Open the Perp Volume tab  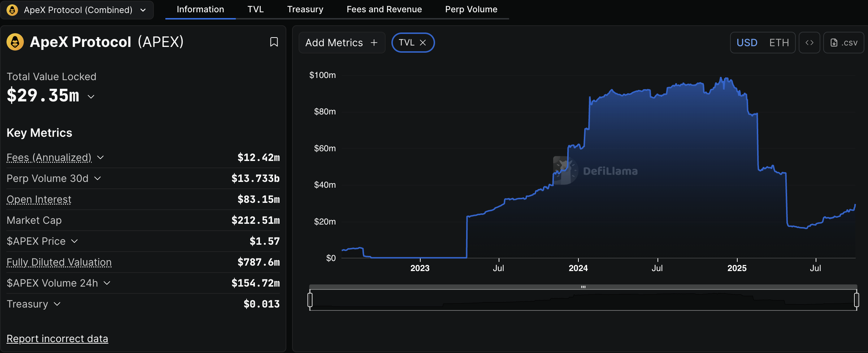coord(471,9)
